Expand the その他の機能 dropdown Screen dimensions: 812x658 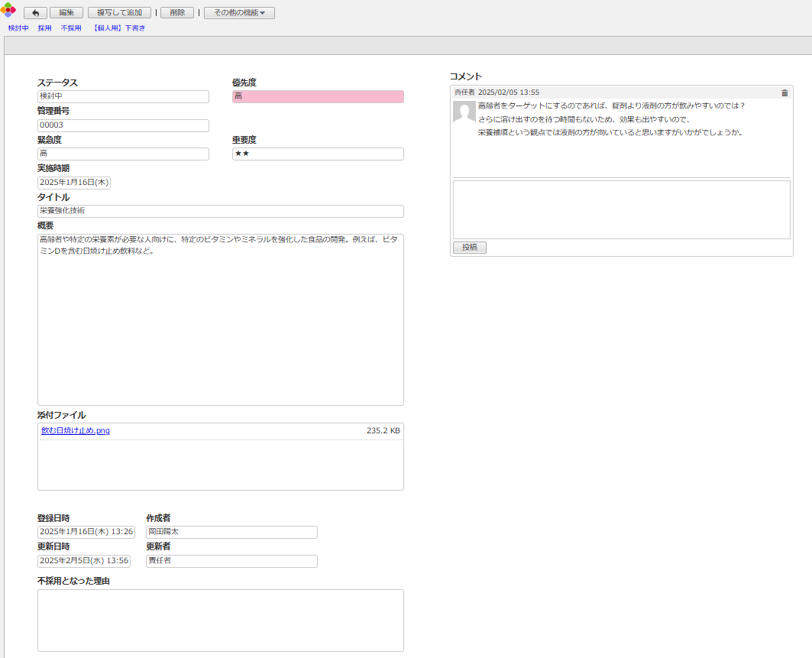tap(239, 13)
